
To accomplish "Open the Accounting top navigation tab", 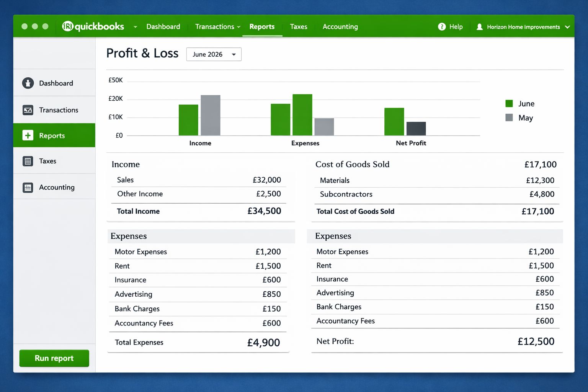I will tap(340, 26).
